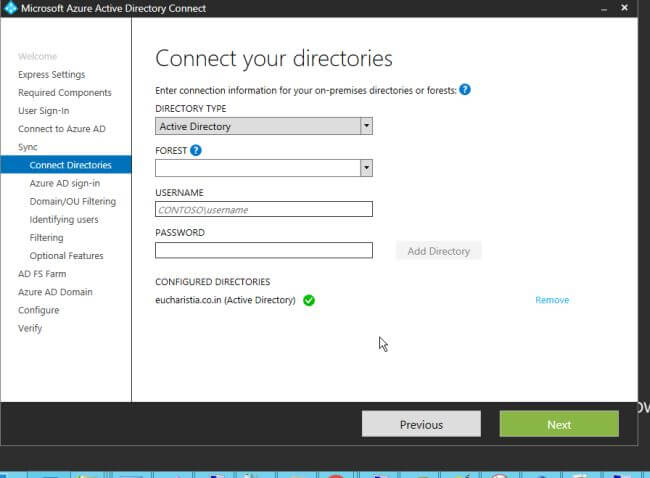Screen dimensions: 650x478
Task: Click the green check next to eucharistia.co.in
Action: (309, 300)
